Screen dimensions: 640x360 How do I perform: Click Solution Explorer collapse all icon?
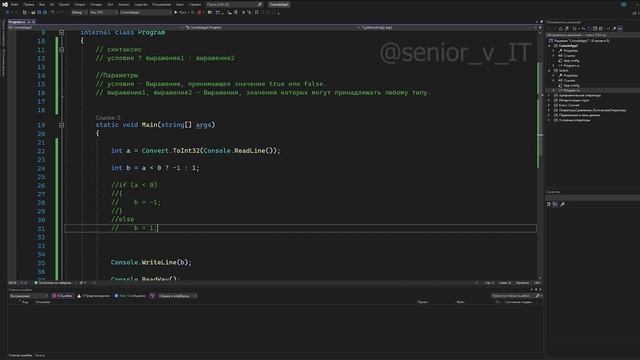595,29
